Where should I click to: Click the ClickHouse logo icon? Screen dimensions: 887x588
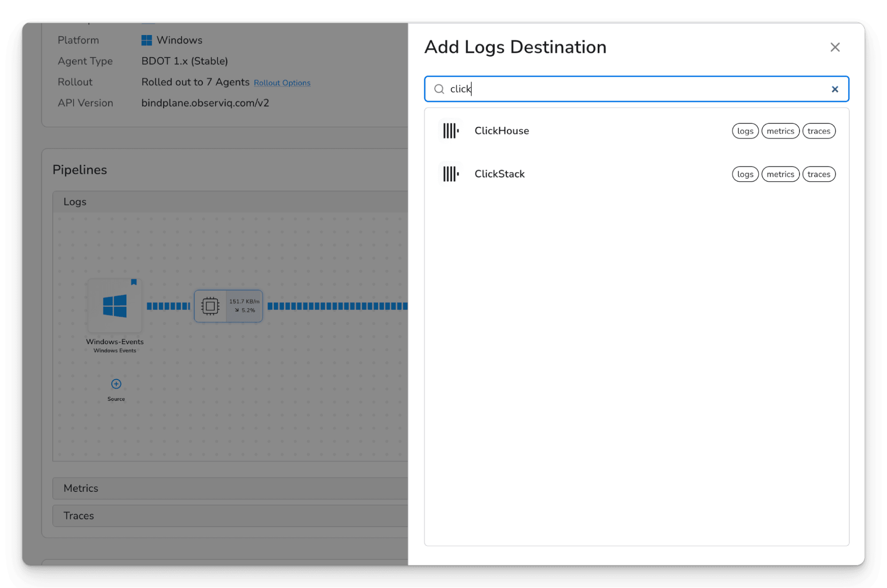[x=450, y=131]
